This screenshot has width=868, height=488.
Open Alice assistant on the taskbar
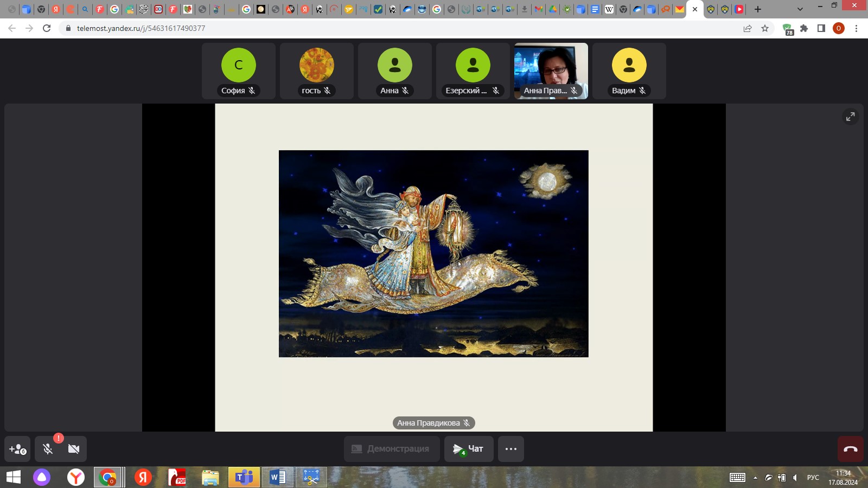tap(42, 477)
